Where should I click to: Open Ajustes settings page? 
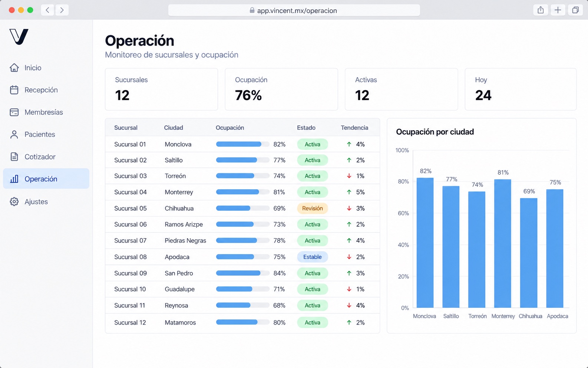pyautogui.click(x=46, y=201)
